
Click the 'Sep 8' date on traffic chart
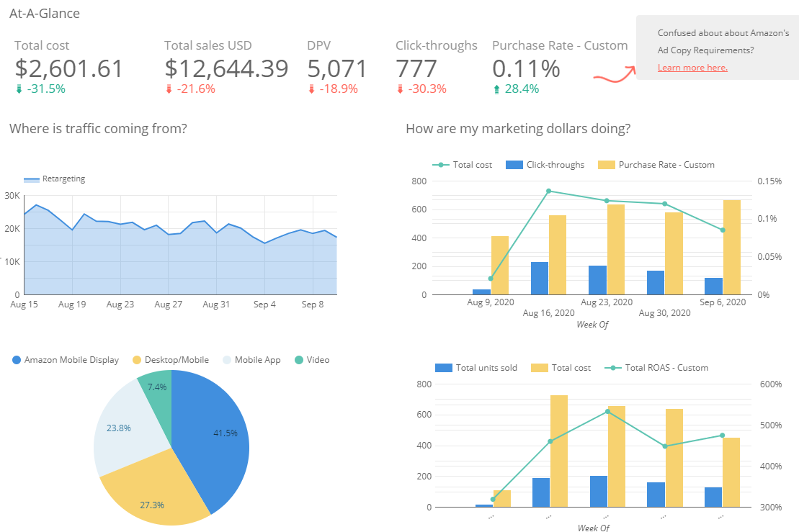tap(313, 305)
